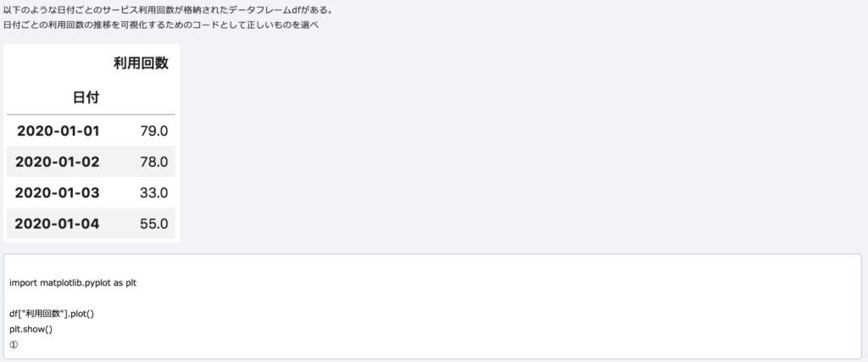Select the answer option box containing the plot code
Screen dimensions: 868x362
point(432,306)
